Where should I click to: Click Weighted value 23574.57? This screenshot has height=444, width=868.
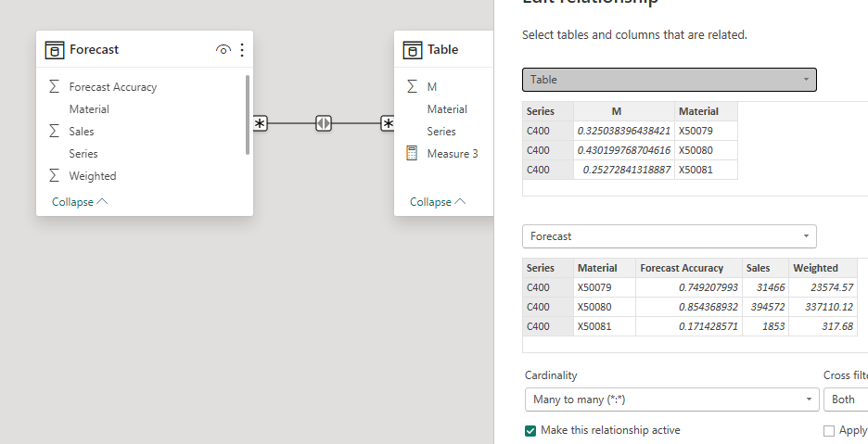tap(823, 288)
